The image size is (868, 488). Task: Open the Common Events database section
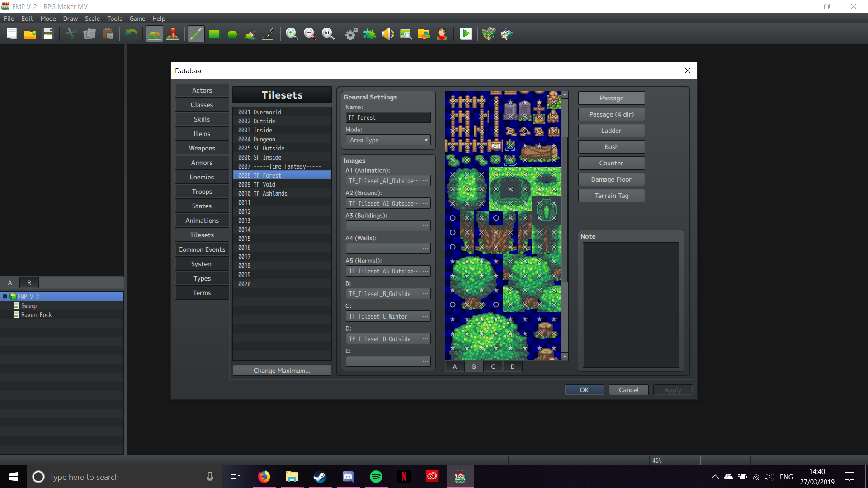(202, 249)
